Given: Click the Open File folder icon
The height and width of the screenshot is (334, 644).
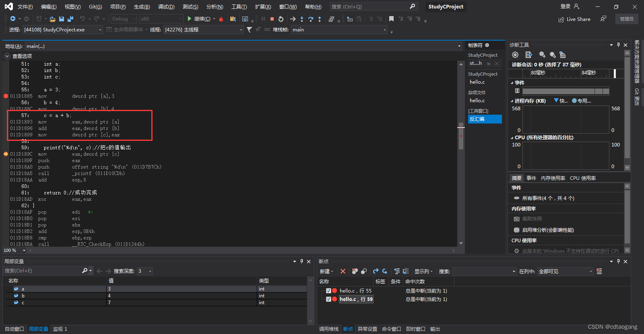Looking at the screenshot, I should [52, 19].
